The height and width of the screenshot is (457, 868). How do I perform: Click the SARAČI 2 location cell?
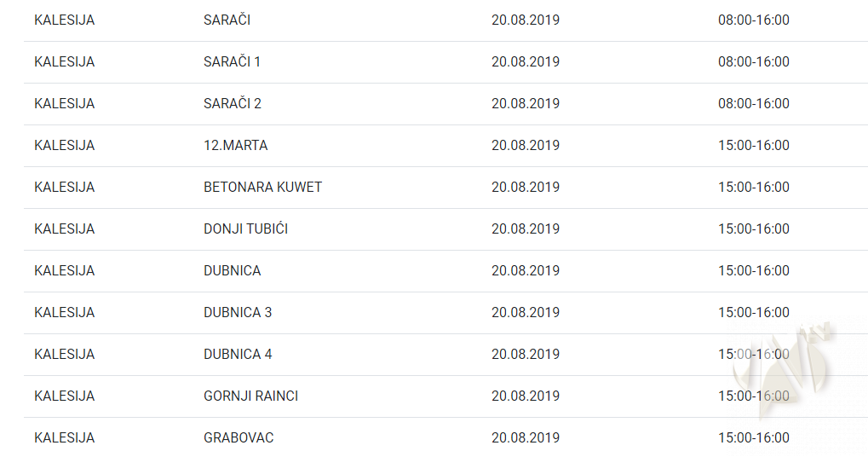[232, 104]
